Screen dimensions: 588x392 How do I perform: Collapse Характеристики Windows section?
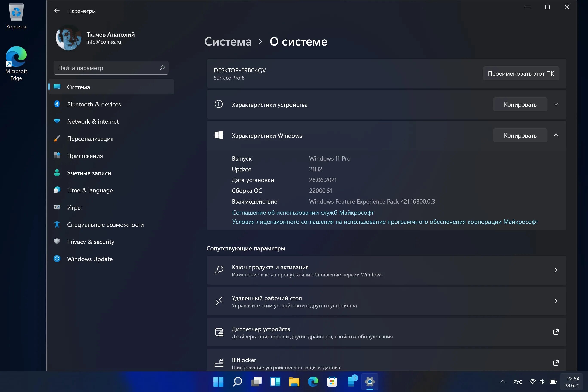(x=556, y=135)
